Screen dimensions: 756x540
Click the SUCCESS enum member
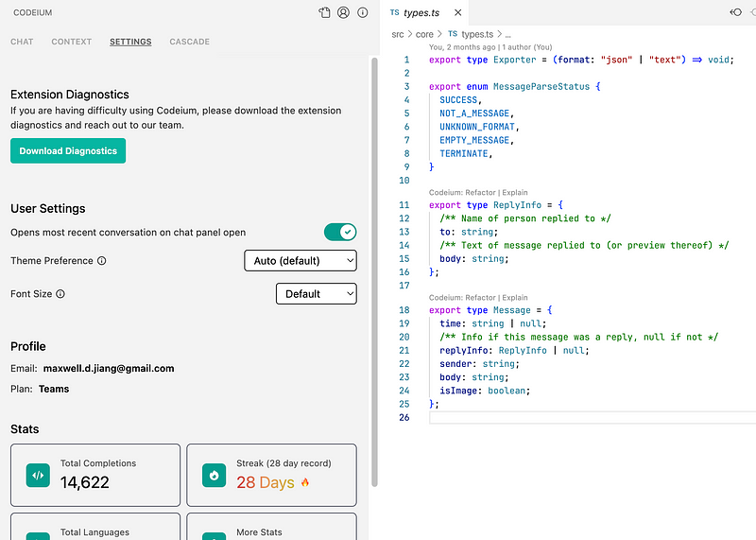coord(458,100)
